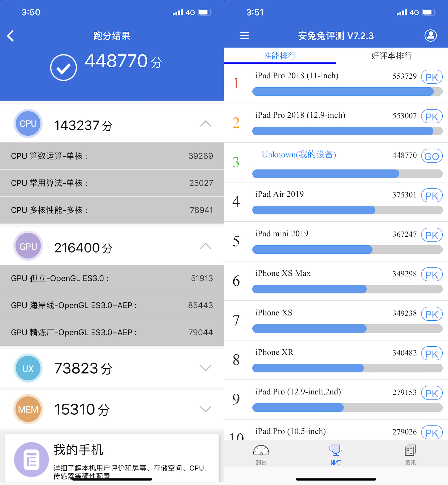This screenshot has height=485, width=448.
Task: Click the iPhone XR score bar
Action: pos(347,368)
